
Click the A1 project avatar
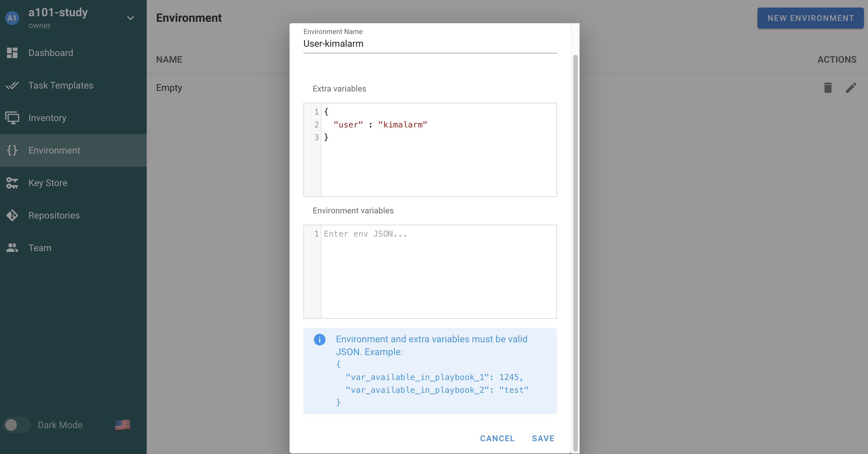click(x=12, y=18)
